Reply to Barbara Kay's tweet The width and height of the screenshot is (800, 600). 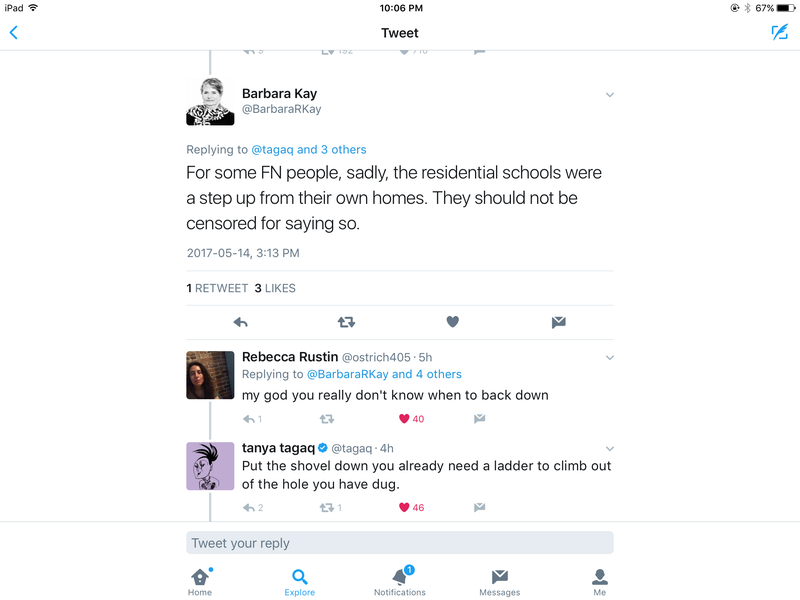(240, 322)
